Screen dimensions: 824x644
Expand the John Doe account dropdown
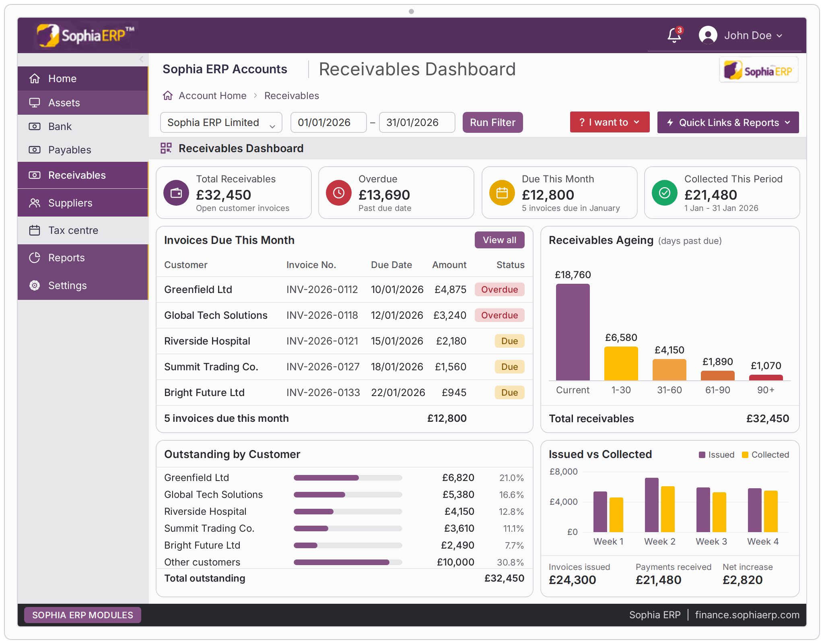753,35
